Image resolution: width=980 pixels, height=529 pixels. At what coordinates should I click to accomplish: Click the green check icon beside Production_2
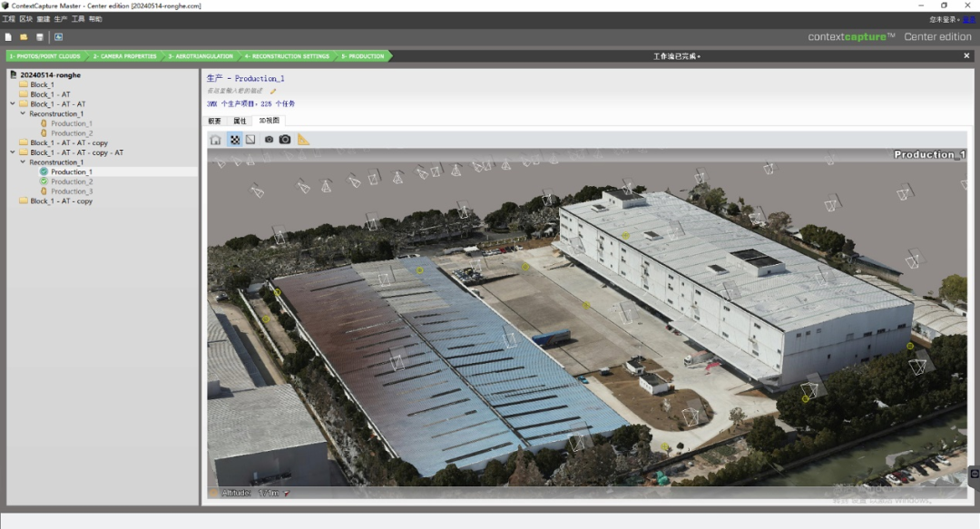(44, 181)
